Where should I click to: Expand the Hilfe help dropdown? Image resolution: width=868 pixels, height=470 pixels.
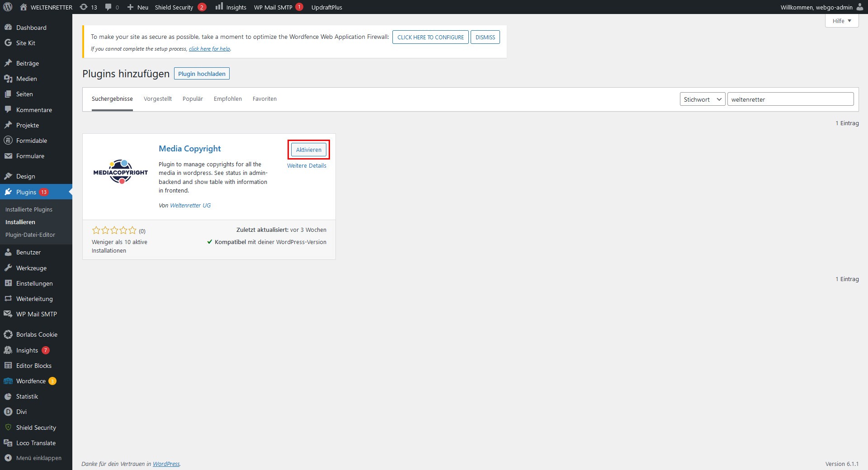[x=842, y=21]
